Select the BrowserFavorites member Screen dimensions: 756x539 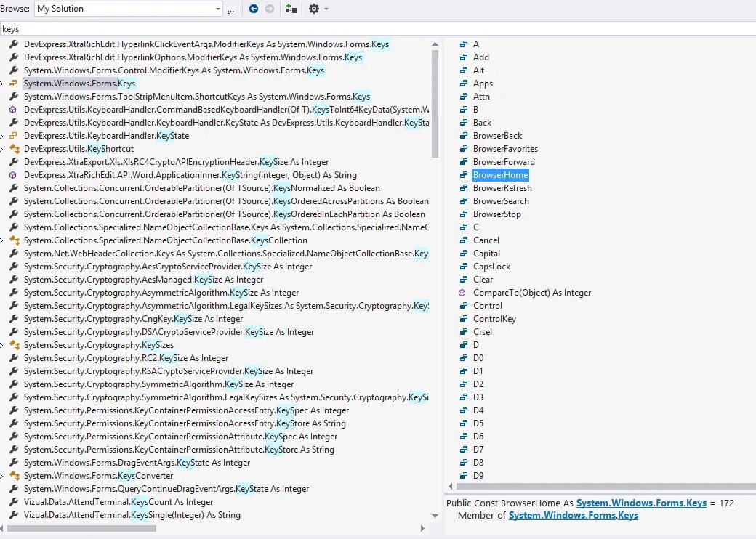coord(505,149)
